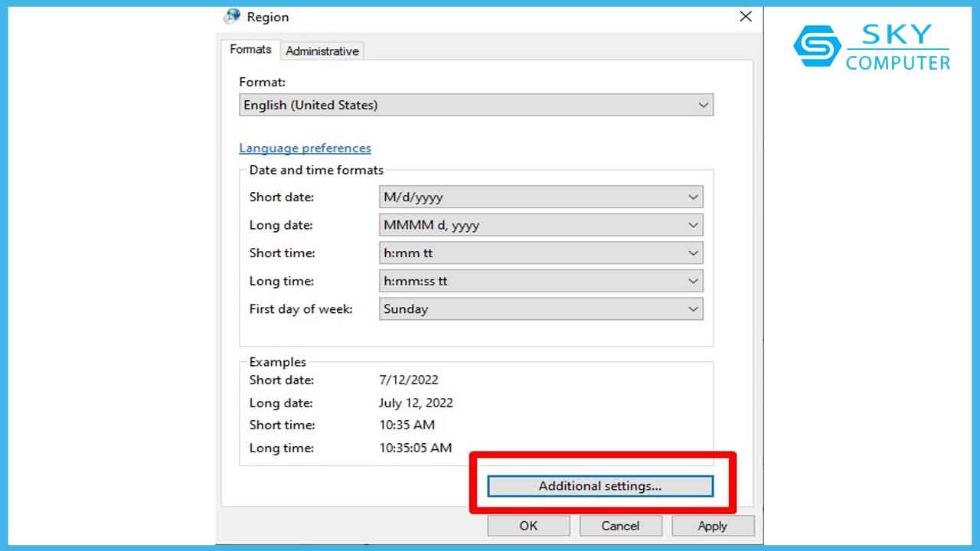The image size is (980, 551).
Task: Switch to the Formats tab
Action: [250, 50]
